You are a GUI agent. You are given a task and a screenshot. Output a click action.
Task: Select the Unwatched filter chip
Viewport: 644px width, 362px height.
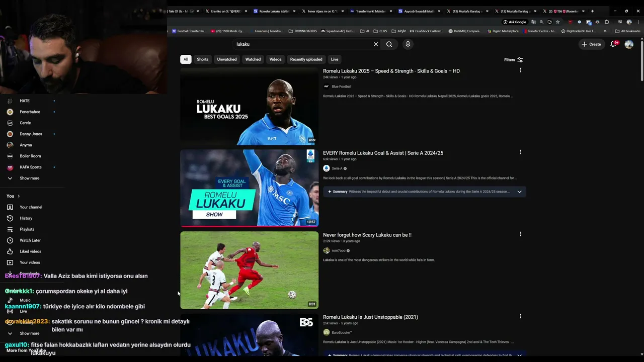[227, 59]
